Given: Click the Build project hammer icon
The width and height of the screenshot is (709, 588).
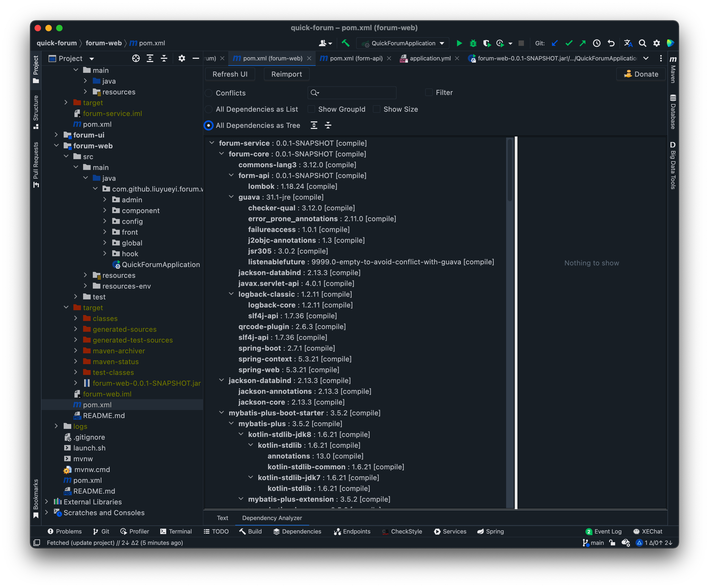Looking at the screenshot, I should click(x=345, y=43).
